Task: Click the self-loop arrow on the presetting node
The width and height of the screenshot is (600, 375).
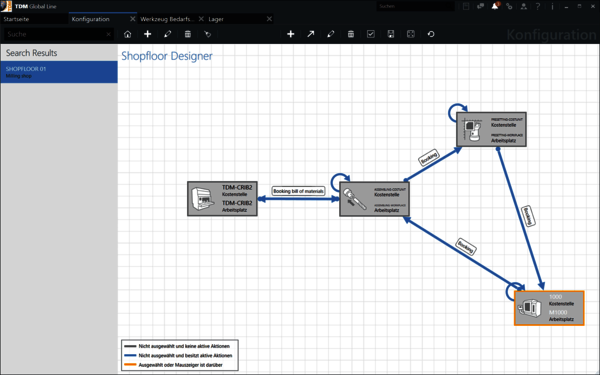Action: click(x=458, y=112)
